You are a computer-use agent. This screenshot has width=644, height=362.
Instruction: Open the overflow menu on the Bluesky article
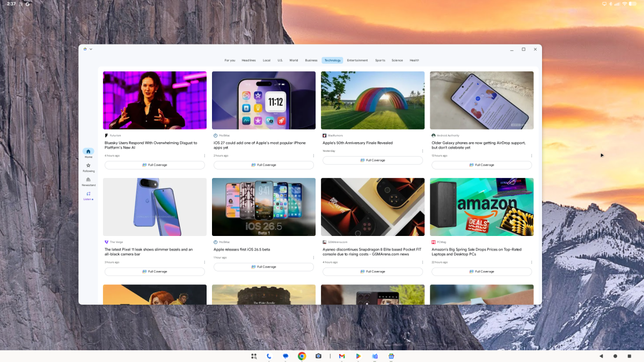coord(204,155)
